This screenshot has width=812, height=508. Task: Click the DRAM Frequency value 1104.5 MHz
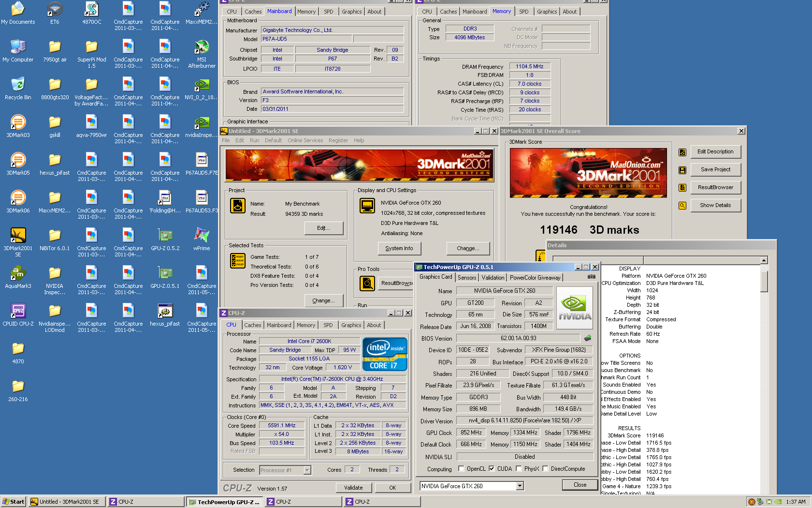pyautogui.click(x=530, y=66)
